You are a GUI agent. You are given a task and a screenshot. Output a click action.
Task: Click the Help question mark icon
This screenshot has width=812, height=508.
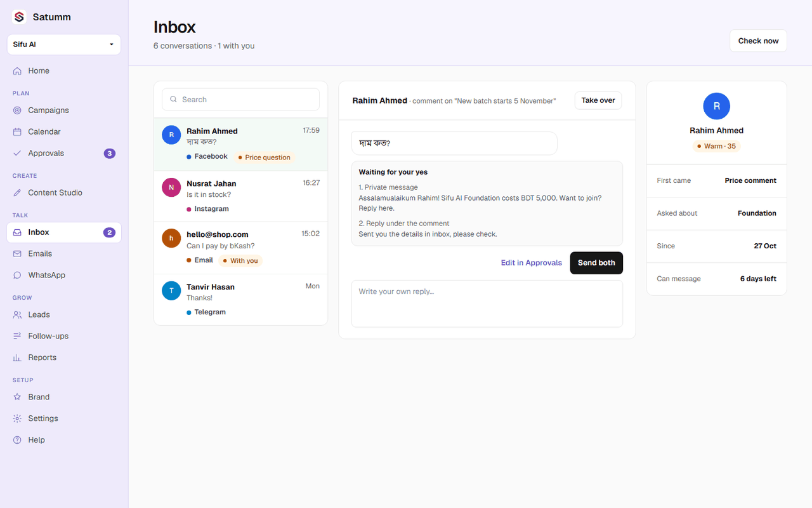click(17, 440)
